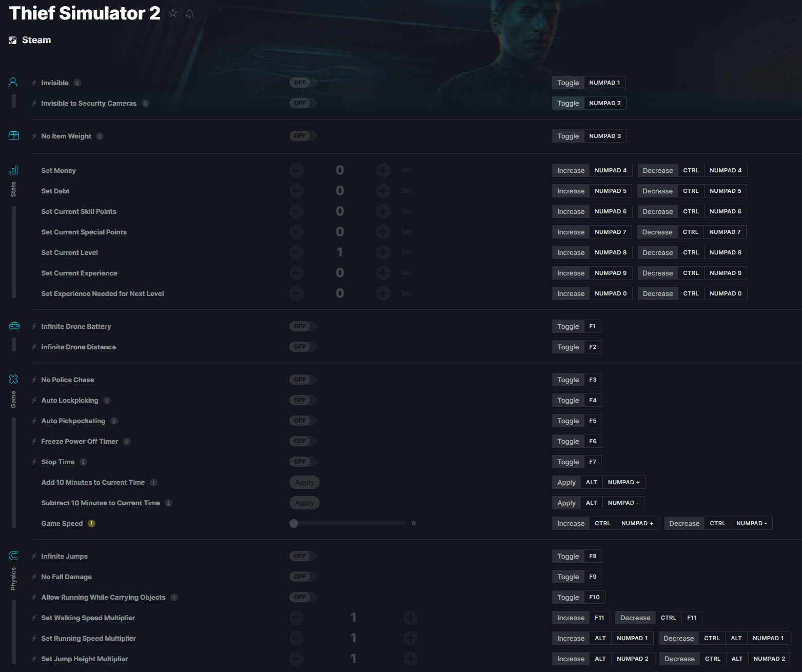Screen dimensions: 802x672
Task: Open info icon next to Stop Time
Action: (x=83, y=462)
